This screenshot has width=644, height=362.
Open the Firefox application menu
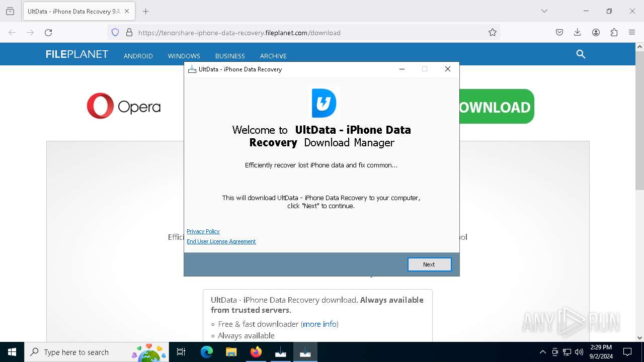[x=632, y=33]
